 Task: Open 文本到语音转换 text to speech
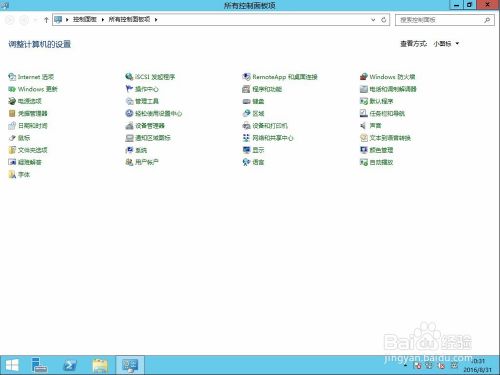pyautogui.click(x=385, y=138)
